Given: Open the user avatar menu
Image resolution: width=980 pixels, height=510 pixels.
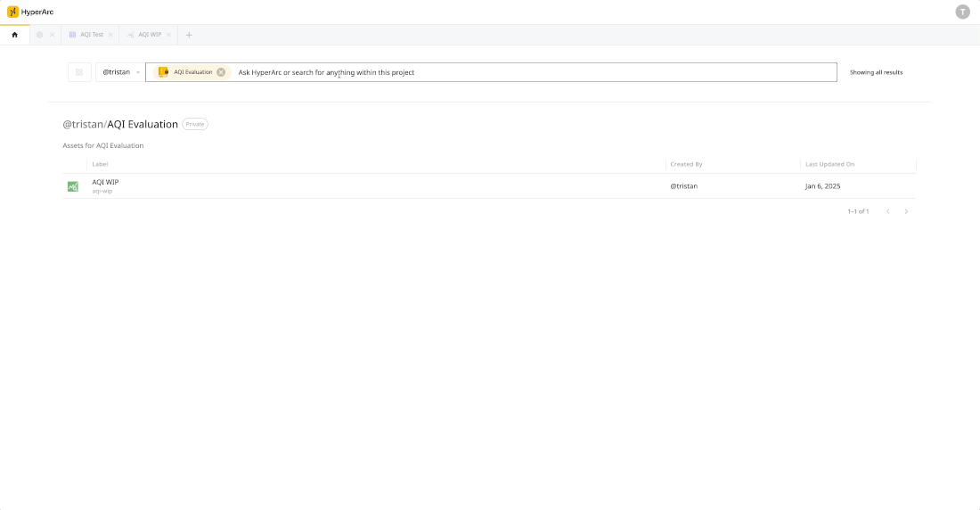Looking at the screenshot, I should (962, 12).
